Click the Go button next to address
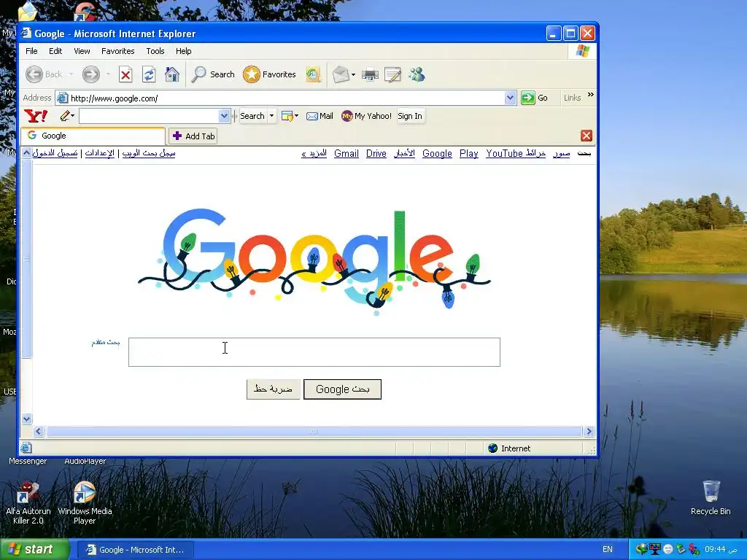Screen dimensions: 747x560 535,98
